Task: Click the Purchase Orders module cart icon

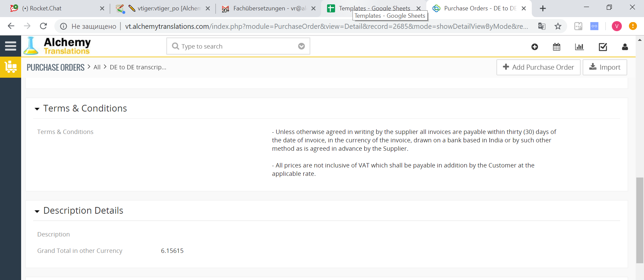Action: (10, 67)
